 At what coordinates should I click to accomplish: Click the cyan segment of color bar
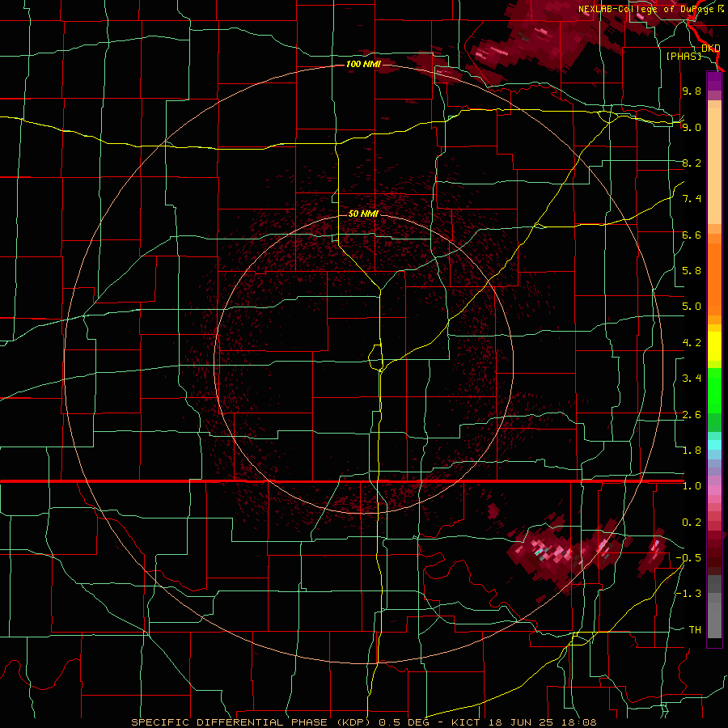pos(714,445)
